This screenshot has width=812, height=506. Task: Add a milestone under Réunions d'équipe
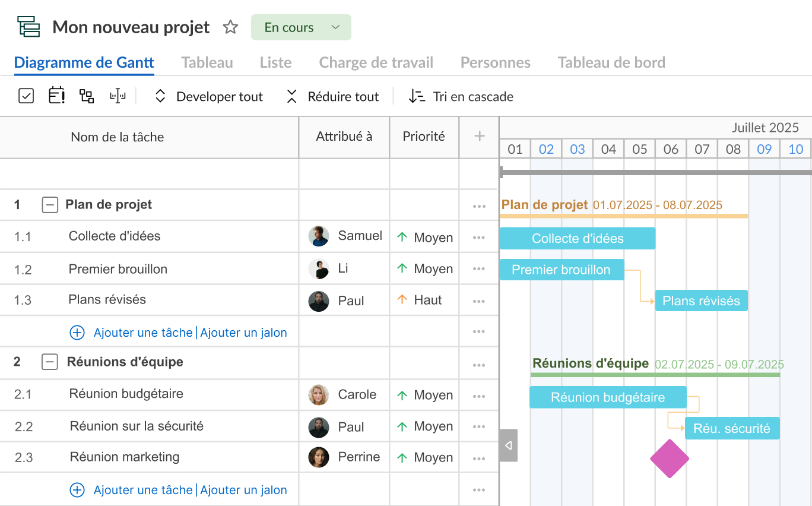click(244, 489)
